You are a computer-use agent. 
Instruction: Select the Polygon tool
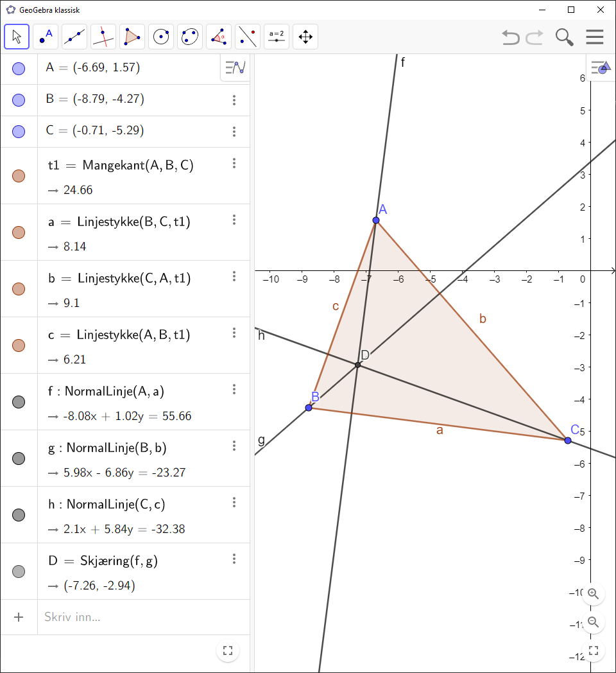[132, 37]
